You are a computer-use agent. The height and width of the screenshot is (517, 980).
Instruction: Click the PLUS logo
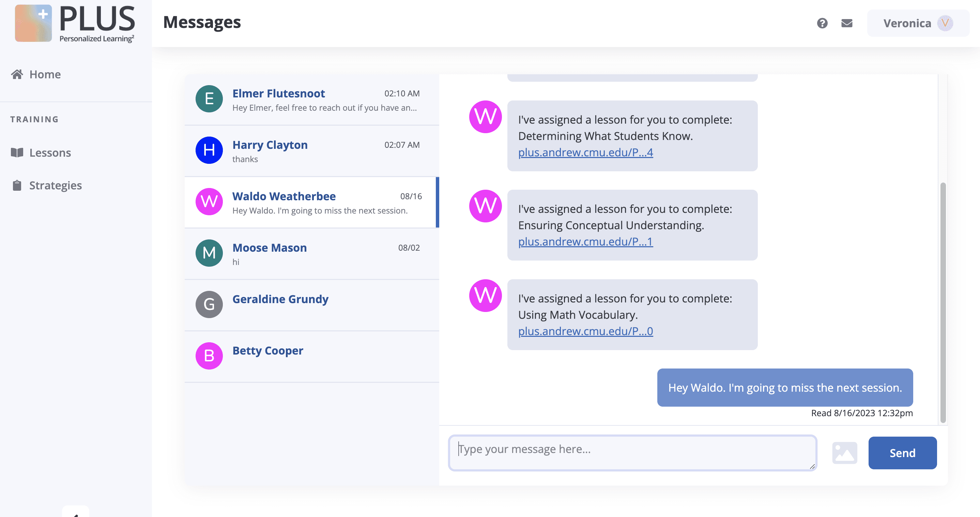click(75, 23)
